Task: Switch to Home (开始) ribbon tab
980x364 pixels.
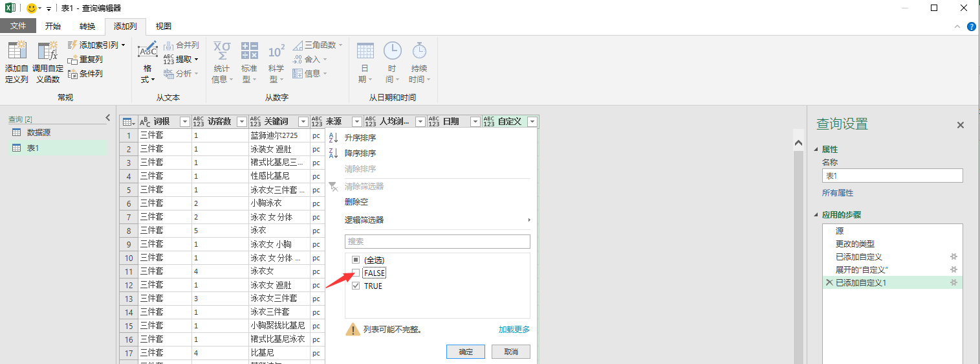Action: (x=53, y=27)
